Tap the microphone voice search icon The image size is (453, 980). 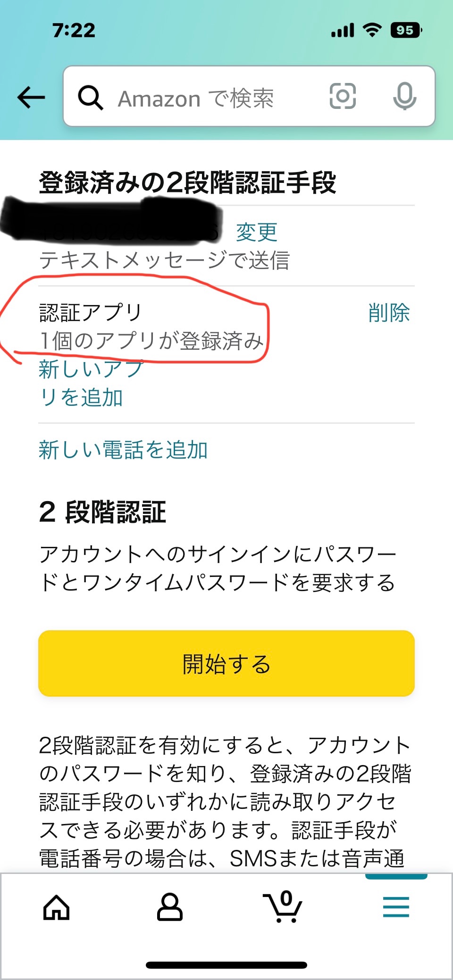[x=404, y=96]
